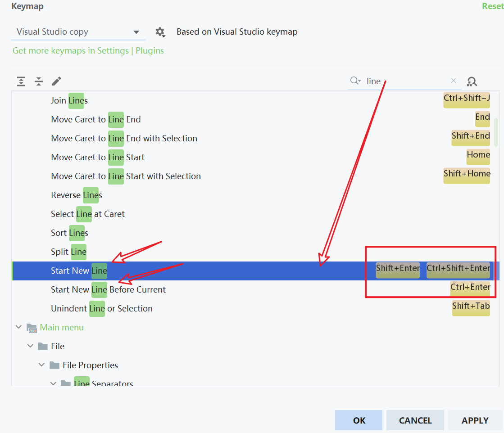Select the Start New Line row
Screen dimensions: 504x433
pyautogui.click(x=255, y=271)
